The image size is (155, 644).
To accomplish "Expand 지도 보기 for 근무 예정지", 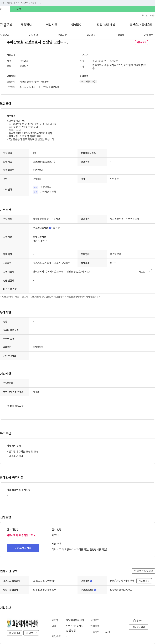I will (x=144, y=272).
